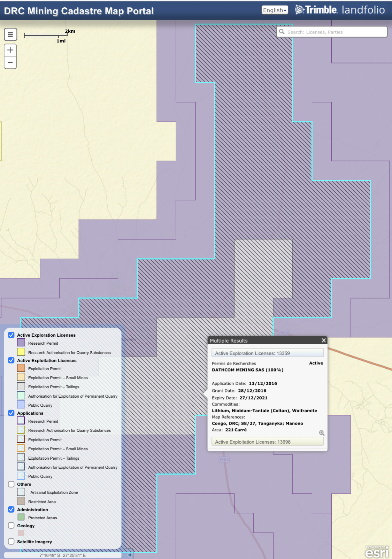392x559 pixels.
Task: Click the DRC Mining Cadastre Map Portal title
Action: (x=79, y=11)
